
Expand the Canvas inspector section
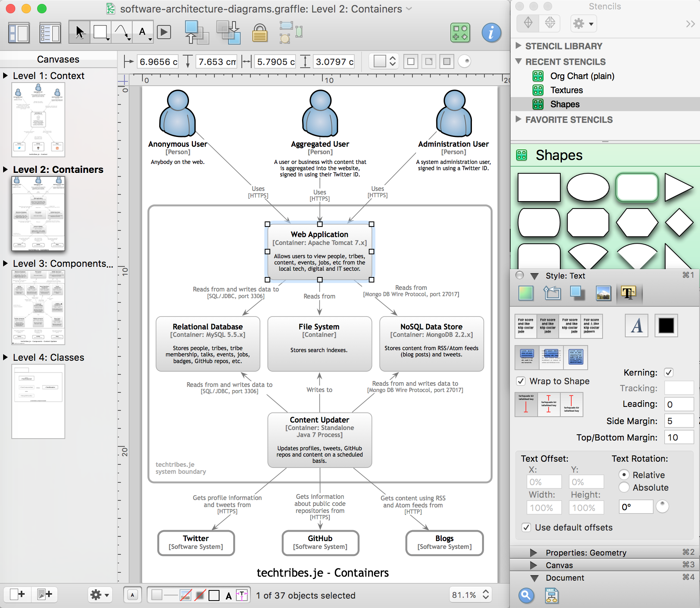534,565
